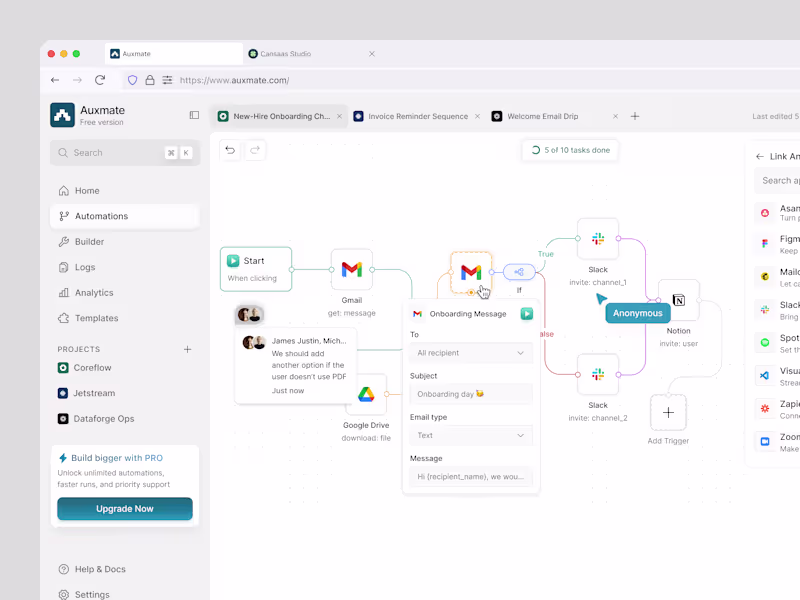
Task: Click the Slack invite:channel_1 node
Action: 597,238
